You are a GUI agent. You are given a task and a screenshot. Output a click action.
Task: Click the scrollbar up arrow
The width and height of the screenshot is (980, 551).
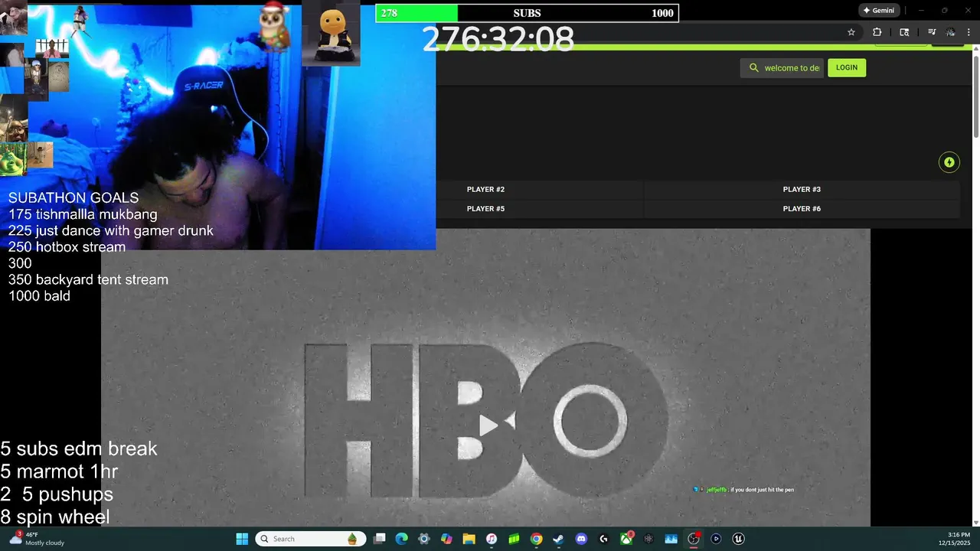click(975, 50)
